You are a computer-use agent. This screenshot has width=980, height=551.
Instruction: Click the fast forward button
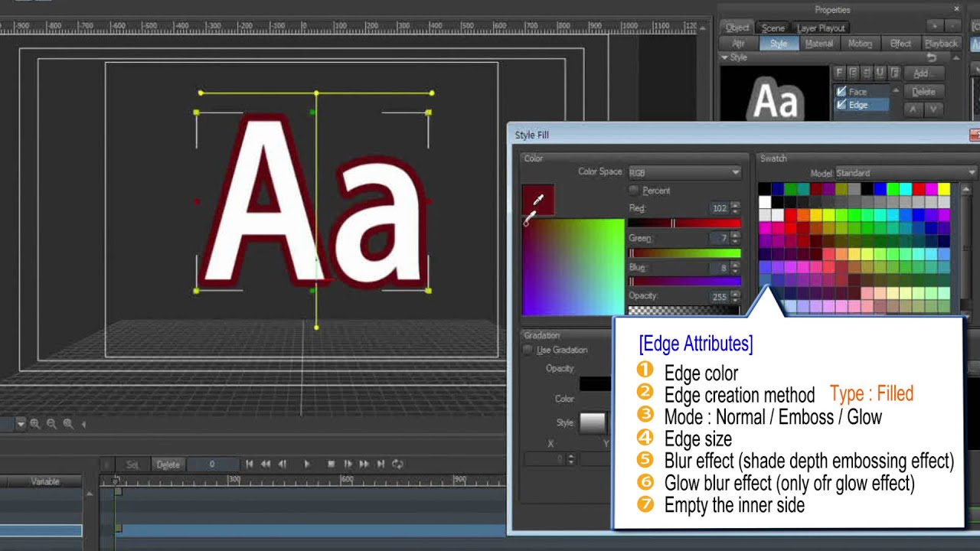click(x=364, y=464)
